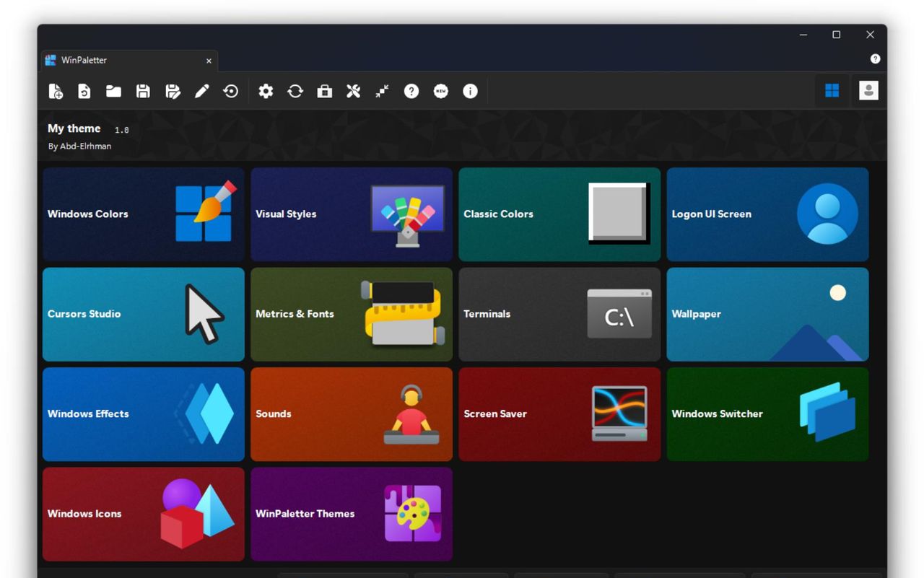View what's new in WinPaletter
The height and width of the screenshot is (578, 924).
440,91
